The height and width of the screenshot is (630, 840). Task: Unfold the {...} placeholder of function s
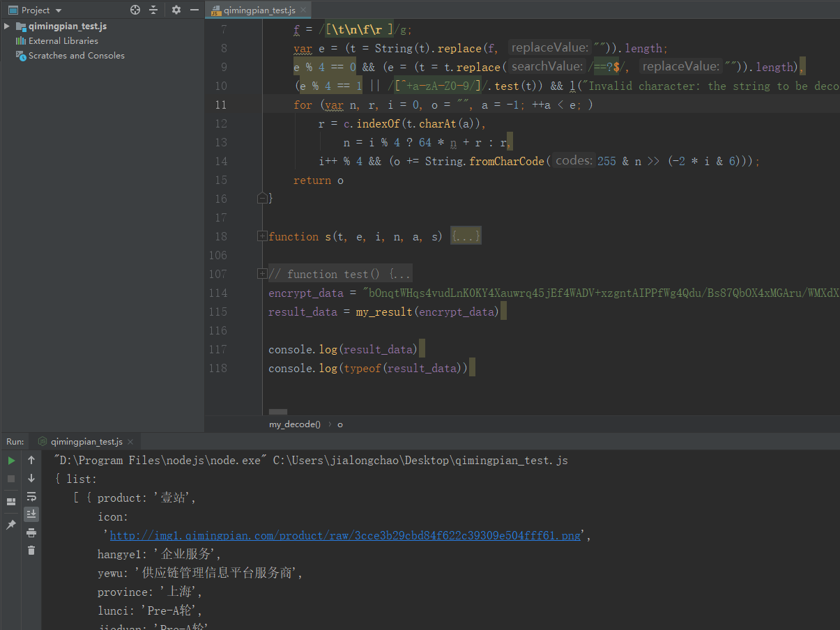pos(465,236)
